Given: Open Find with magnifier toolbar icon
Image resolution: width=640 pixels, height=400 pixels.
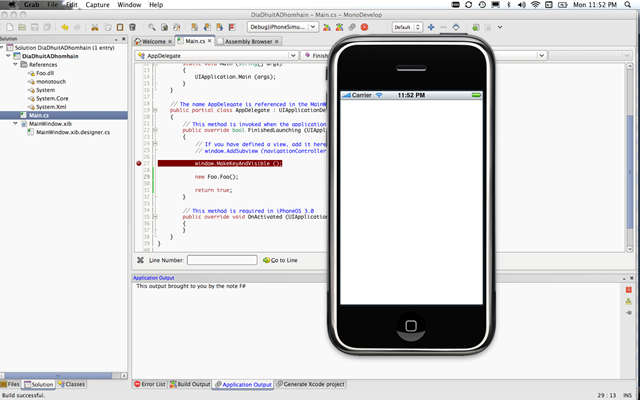Looking at the screenshot, I should tap(152, 27).
